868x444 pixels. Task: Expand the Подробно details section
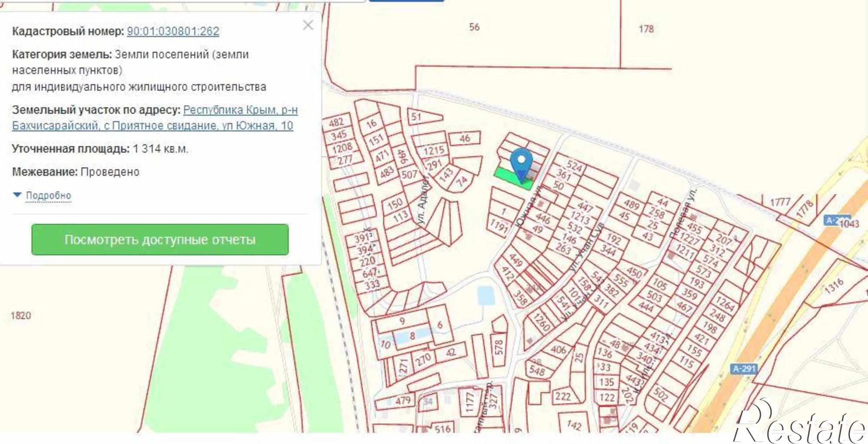48,195
